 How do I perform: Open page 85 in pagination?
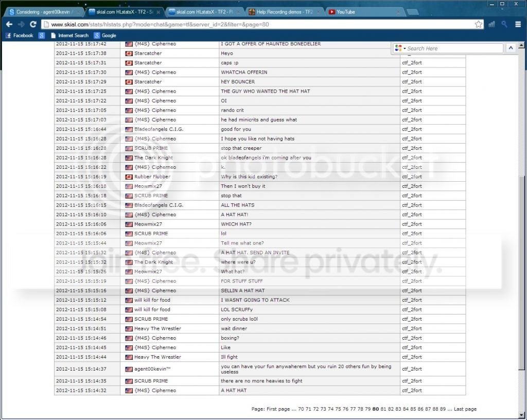tap(413, 409)
